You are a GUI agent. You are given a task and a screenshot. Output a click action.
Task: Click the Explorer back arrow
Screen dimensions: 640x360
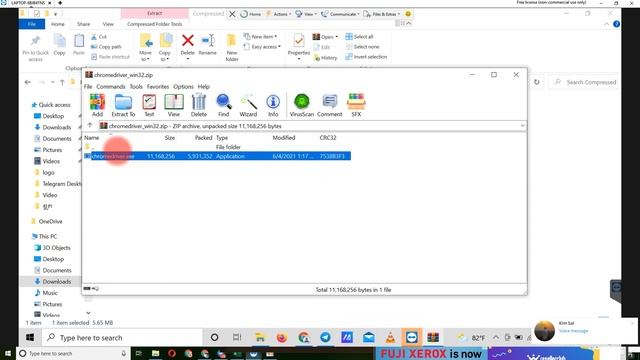tap(27, 82)
